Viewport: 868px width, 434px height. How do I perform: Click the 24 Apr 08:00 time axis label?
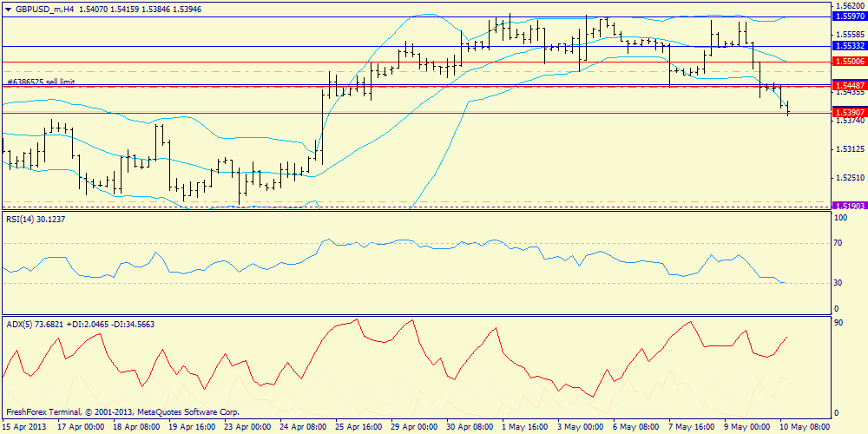[x=302, y=427]
